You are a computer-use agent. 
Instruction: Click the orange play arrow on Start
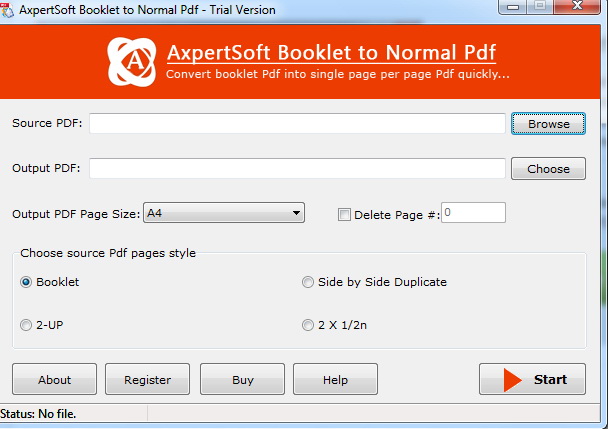513,380
